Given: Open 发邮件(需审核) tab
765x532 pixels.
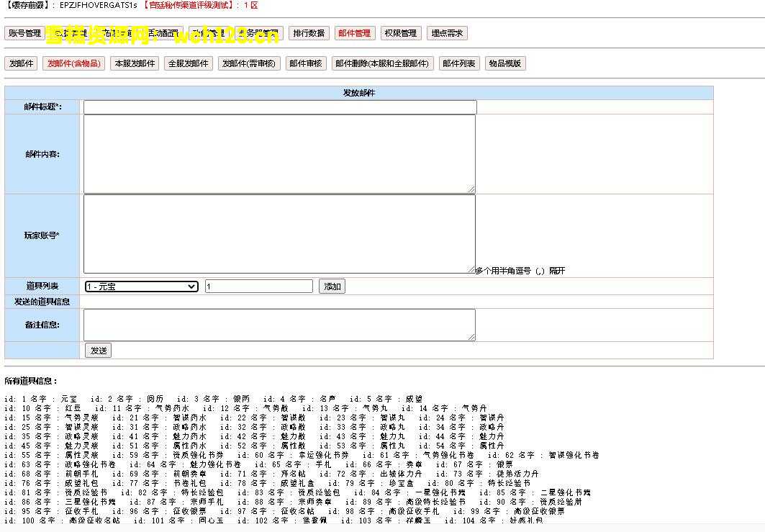Looking at the screenshot, I should [x=249, y=63].
